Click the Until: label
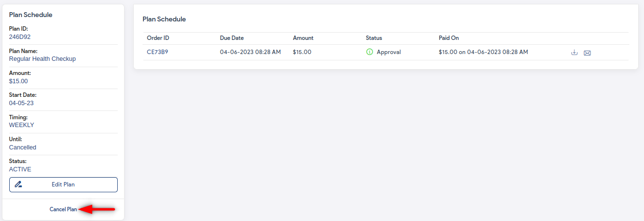 pos(16,139)
